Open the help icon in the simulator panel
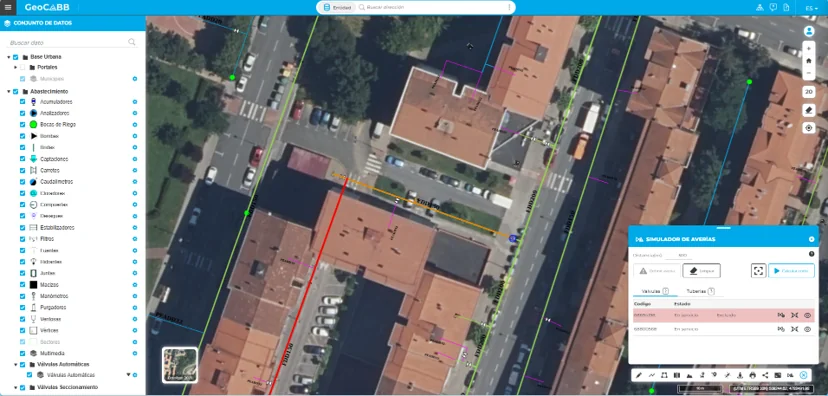Screen dimensions: 828x396 click(x=812, y=254)
